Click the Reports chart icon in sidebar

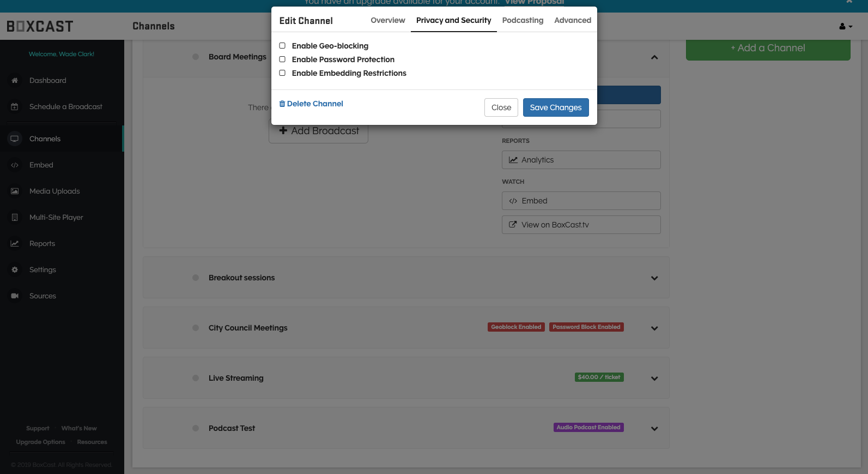(x=15, y=244)
